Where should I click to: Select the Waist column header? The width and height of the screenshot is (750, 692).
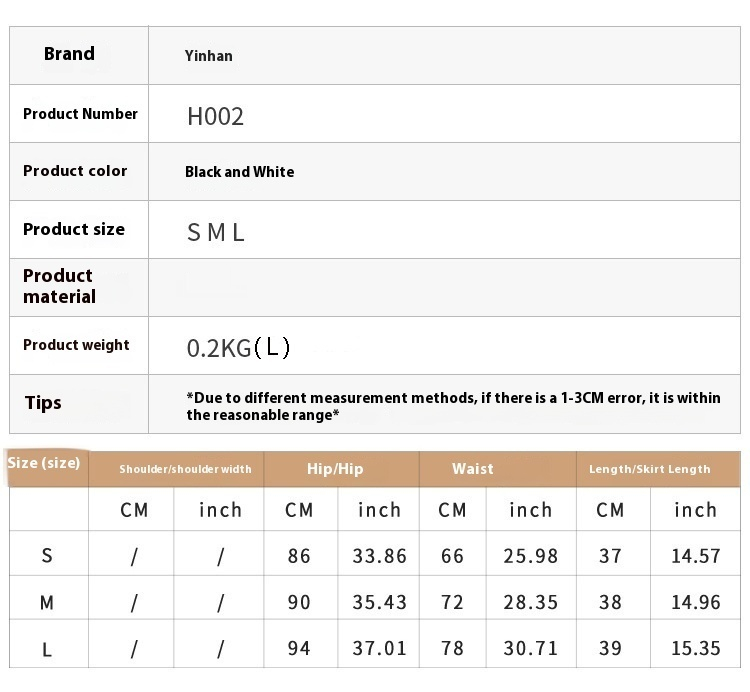[x=472, y=469]
